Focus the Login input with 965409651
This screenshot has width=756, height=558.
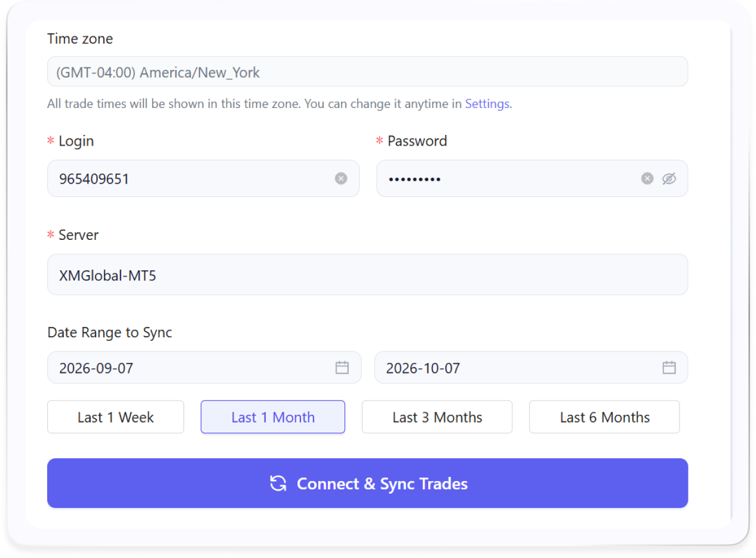[203, 178]
